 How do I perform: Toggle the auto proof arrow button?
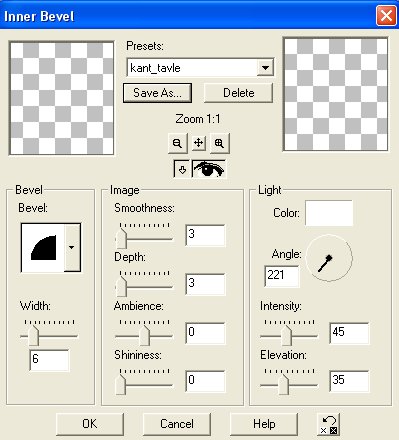[x=182, y=170]
